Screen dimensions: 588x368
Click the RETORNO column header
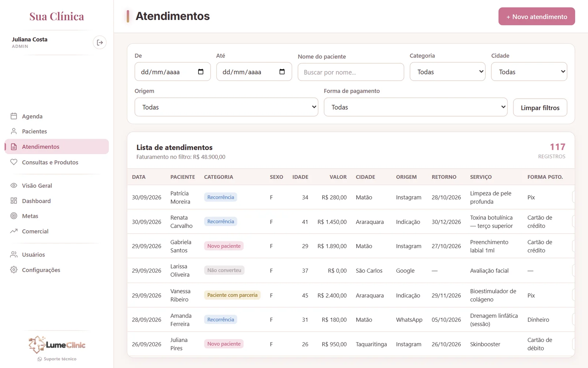[444, 177]
